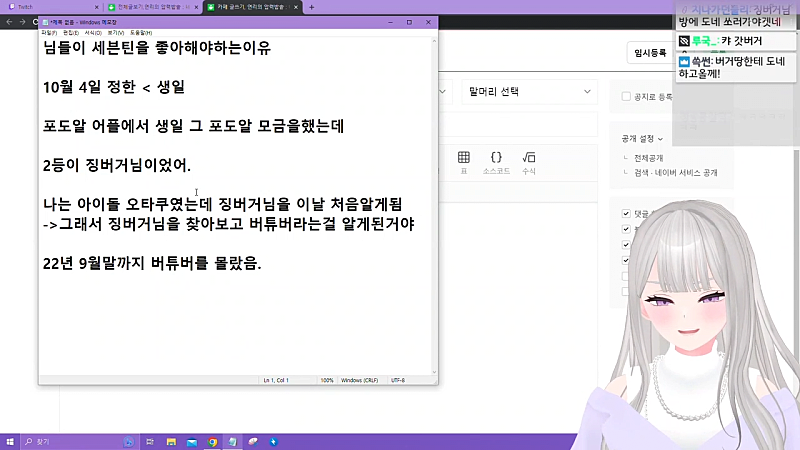
Task: Click the Ln 1, Col 1 status entry
Action: pos(276,380)
